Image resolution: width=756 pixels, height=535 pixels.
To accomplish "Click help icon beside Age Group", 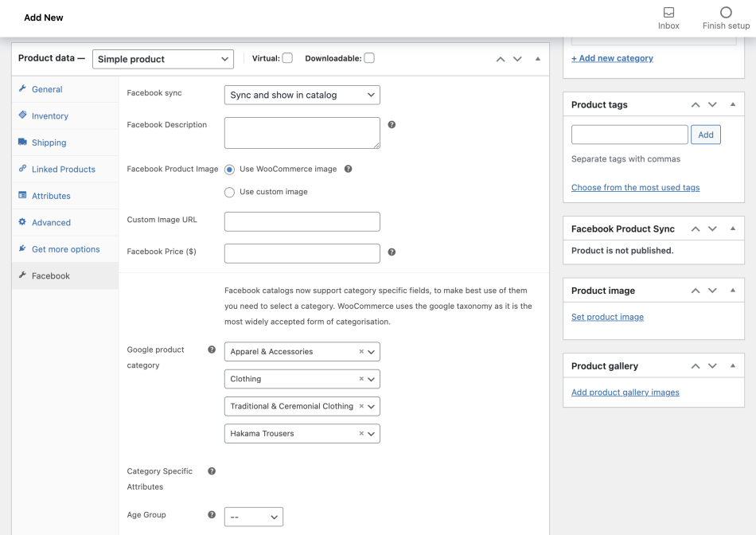I will [x=212, y=515].
